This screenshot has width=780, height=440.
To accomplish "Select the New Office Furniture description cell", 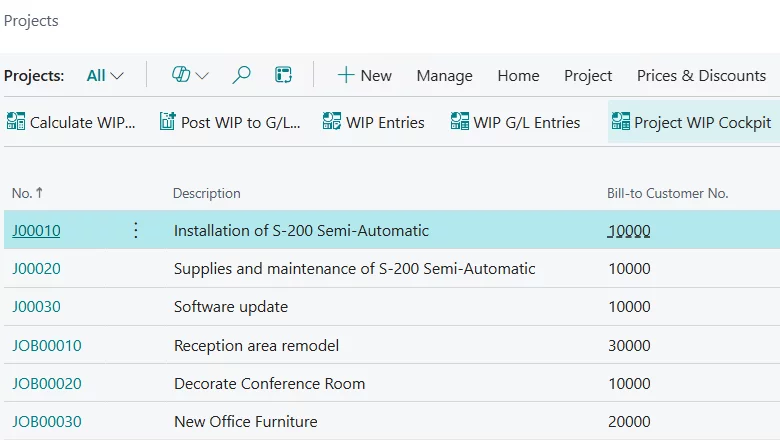I will pos(246,422).
